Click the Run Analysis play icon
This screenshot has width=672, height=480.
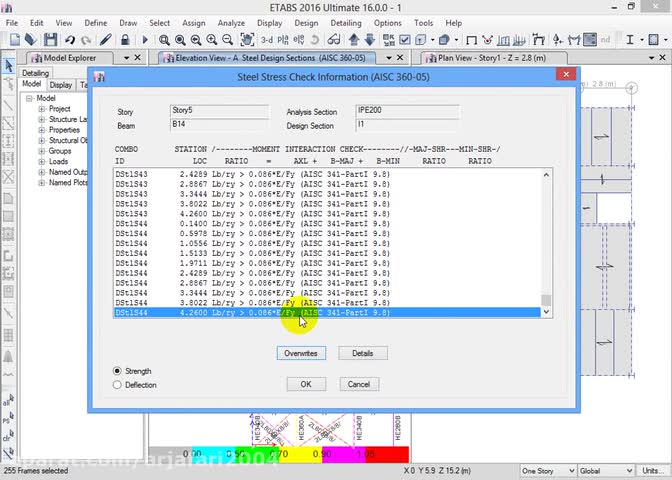[145, 40]
